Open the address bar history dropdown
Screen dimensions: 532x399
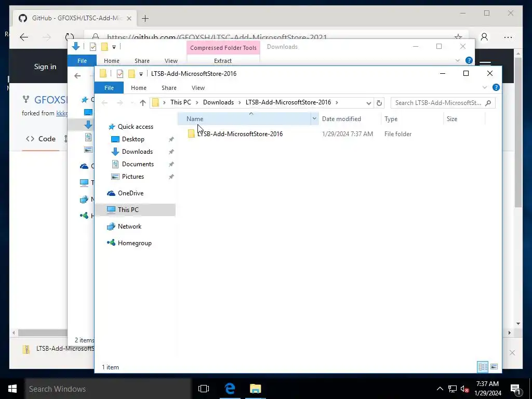click(368, 103)
